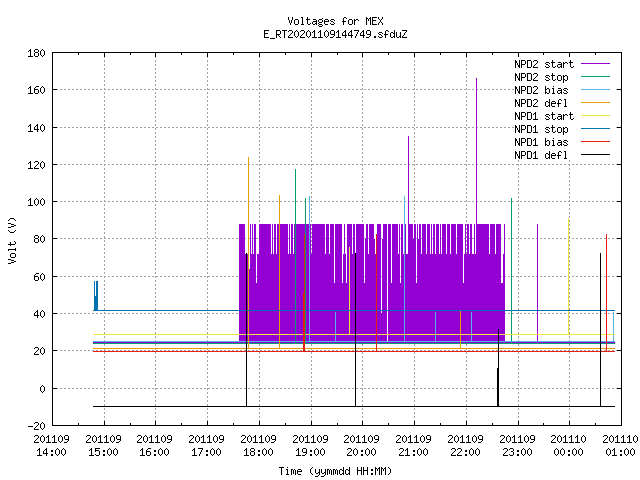
Task: Click the 100 y-axis tick label
Action: pos(36,202)
